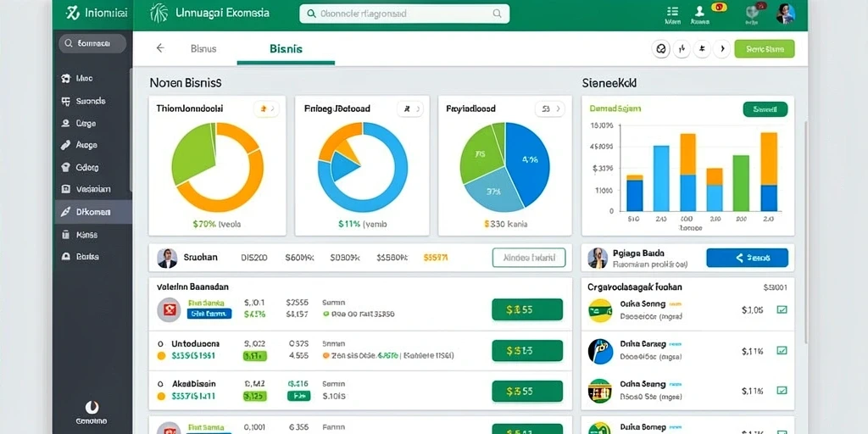The image size is (868, 434).
Task: Toggle checkbox on first Ouka Sonng row
Action: (782, 310)
